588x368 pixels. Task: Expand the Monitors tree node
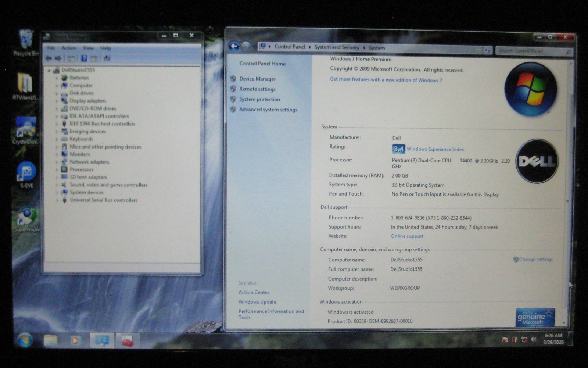[x=57, y=154]
